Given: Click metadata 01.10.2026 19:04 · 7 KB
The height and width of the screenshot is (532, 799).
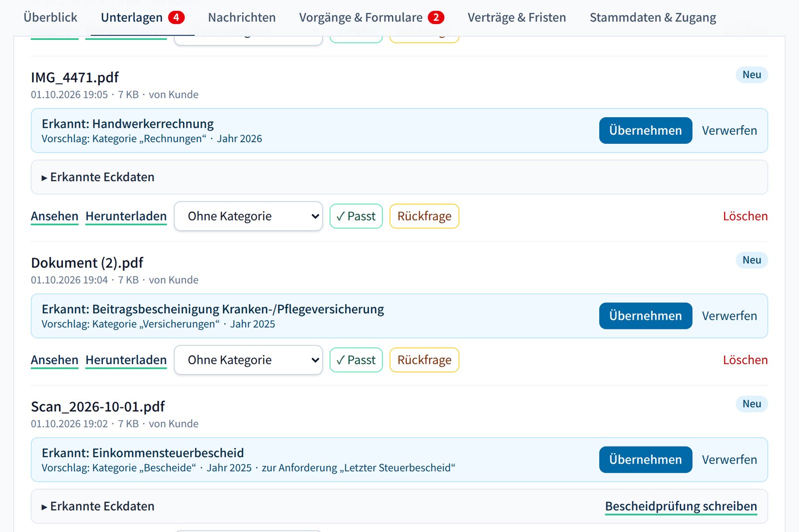Looking at the screenshot, I should tap(85, 280).
